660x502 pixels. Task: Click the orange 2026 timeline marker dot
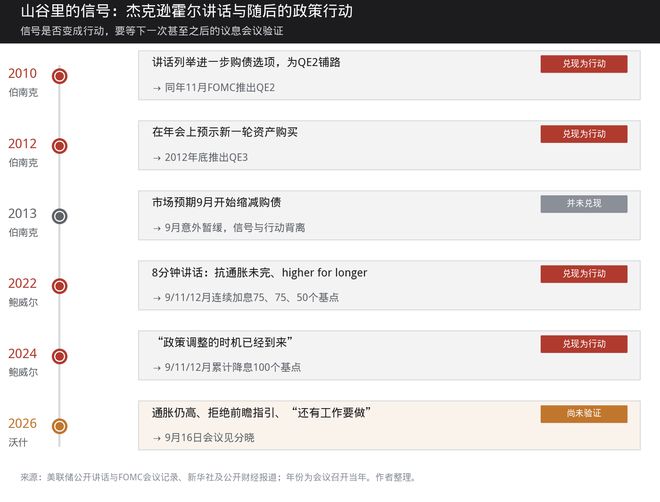click(x=59, y=426)
